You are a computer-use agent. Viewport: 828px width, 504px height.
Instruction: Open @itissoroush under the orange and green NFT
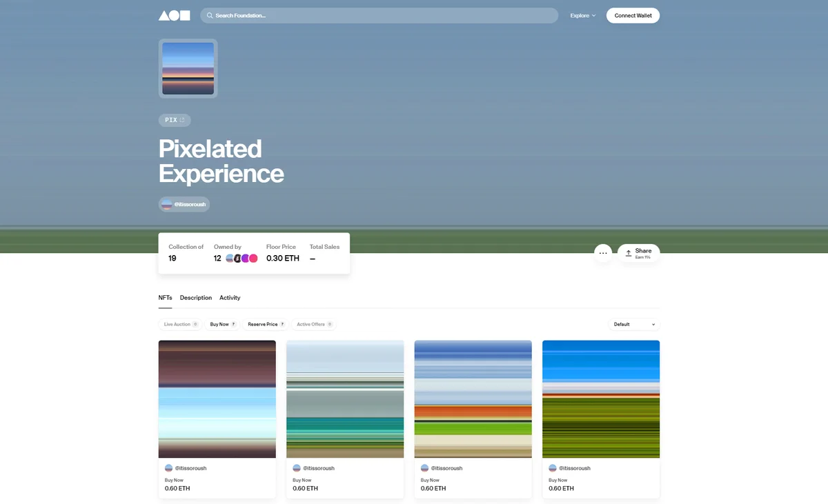pyautogui.click(x=442, y=468)
